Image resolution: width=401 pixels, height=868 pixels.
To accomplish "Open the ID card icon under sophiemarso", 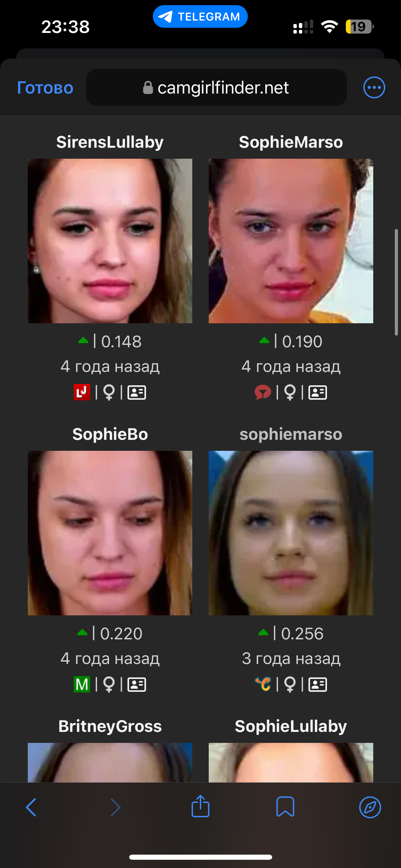I will pyautogui.click(x=318, y=685).
